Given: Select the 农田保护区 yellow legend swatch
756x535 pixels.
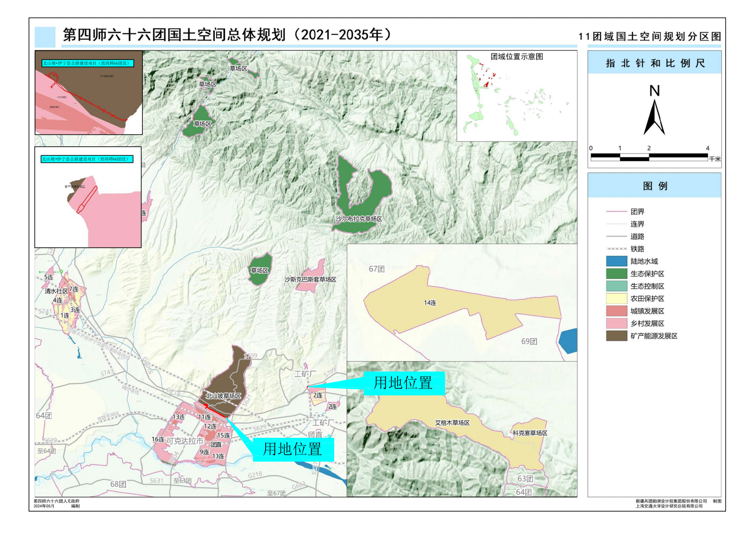Looking at the screenshot, I should (x=617, y=298).
